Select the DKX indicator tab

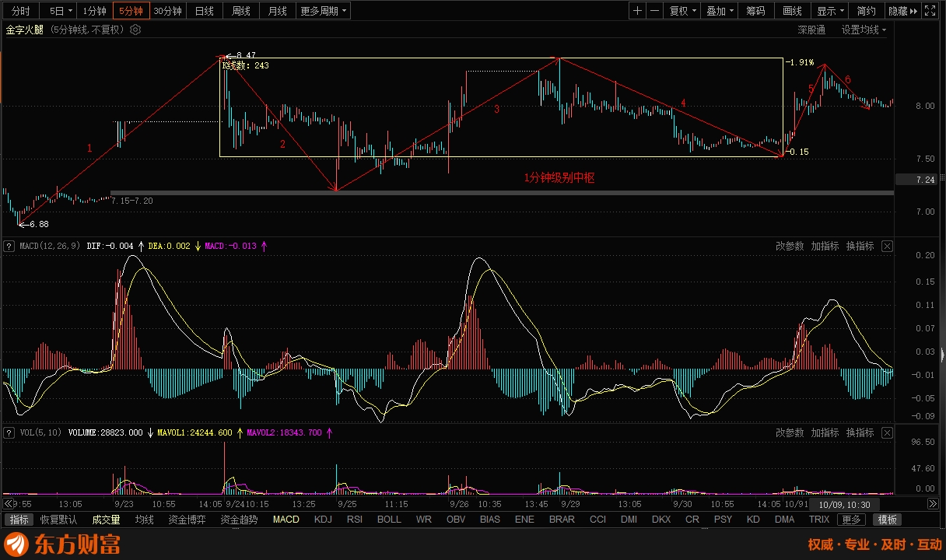coord(661,520)
